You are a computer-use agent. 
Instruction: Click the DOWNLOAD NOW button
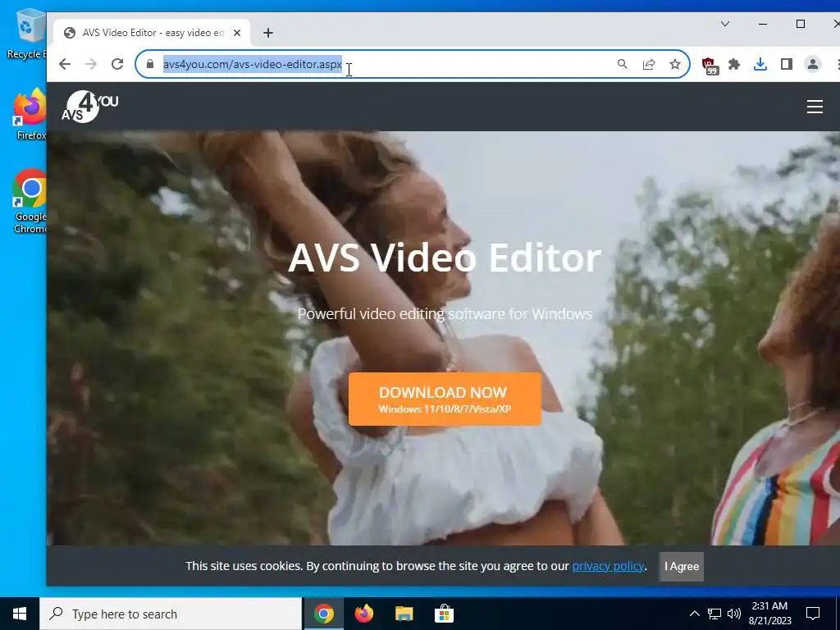(445, 399)
